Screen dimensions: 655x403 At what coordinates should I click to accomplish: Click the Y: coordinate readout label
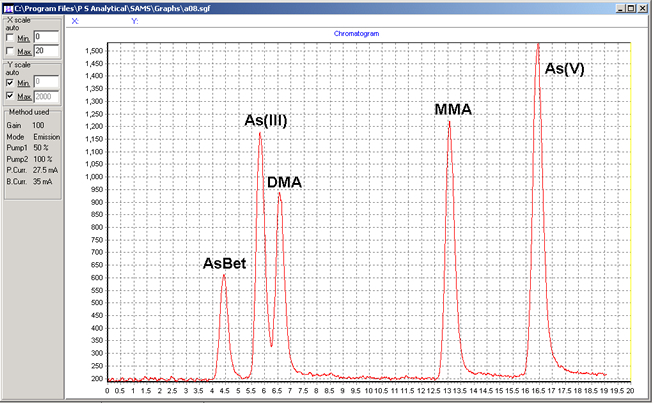point(135,21)
